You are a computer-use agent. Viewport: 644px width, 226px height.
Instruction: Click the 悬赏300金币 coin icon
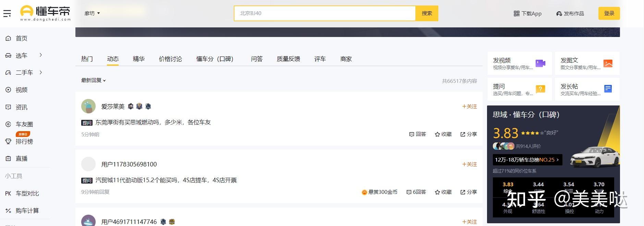pyautogui.click(x=364, y=192)
